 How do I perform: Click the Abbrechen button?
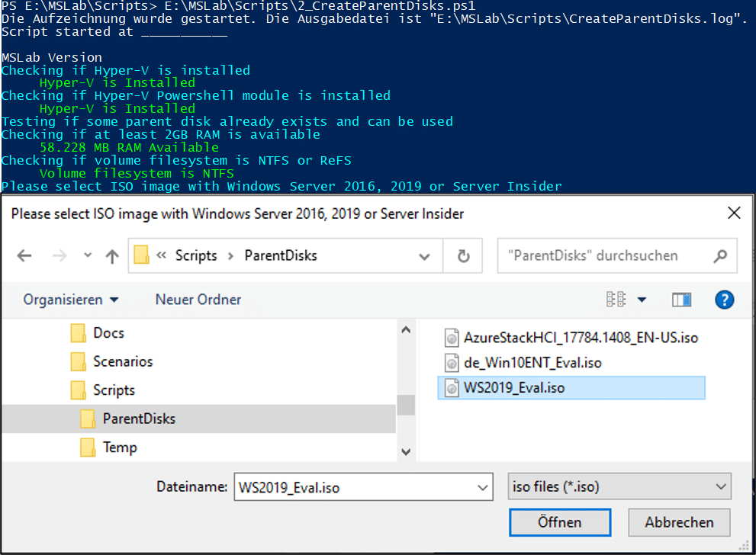click(x=679, y=522)
